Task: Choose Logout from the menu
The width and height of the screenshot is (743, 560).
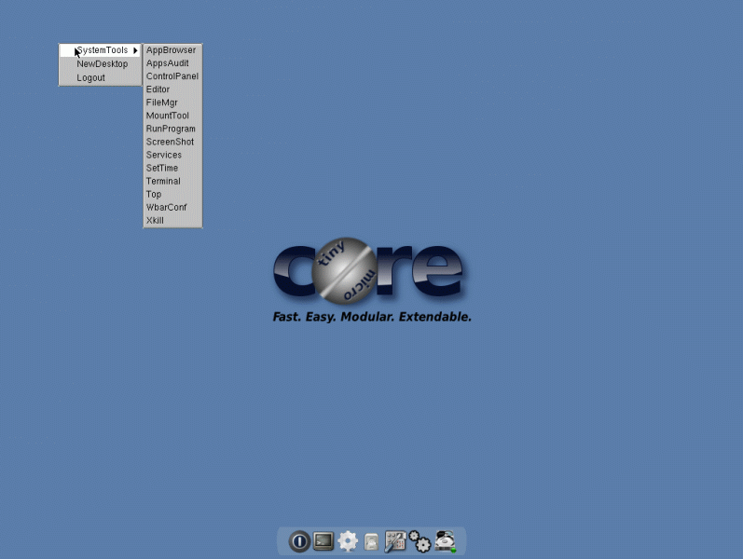Action: (90, 78)
